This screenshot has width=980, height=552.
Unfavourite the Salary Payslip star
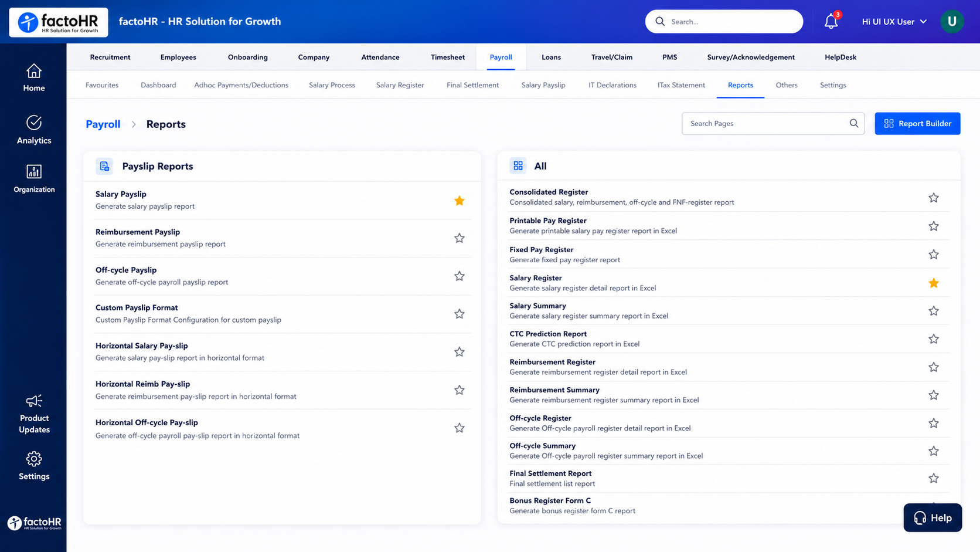point(460,201)
